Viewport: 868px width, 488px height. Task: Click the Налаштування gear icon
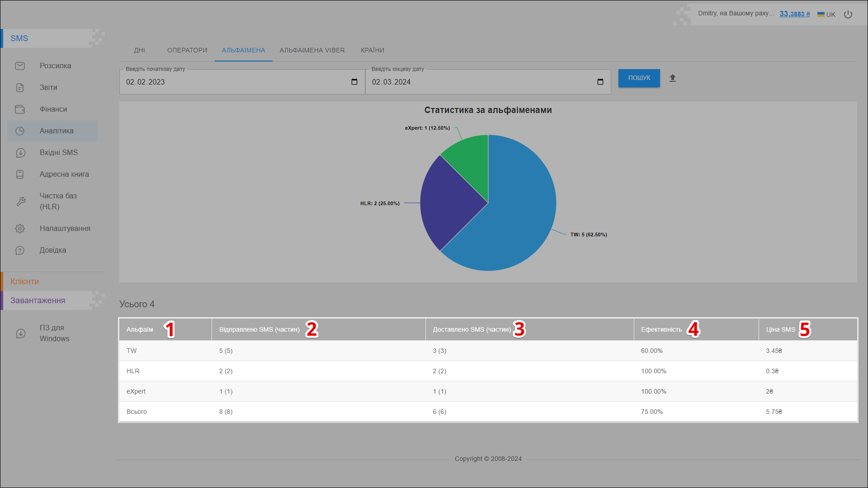point(20,229)
